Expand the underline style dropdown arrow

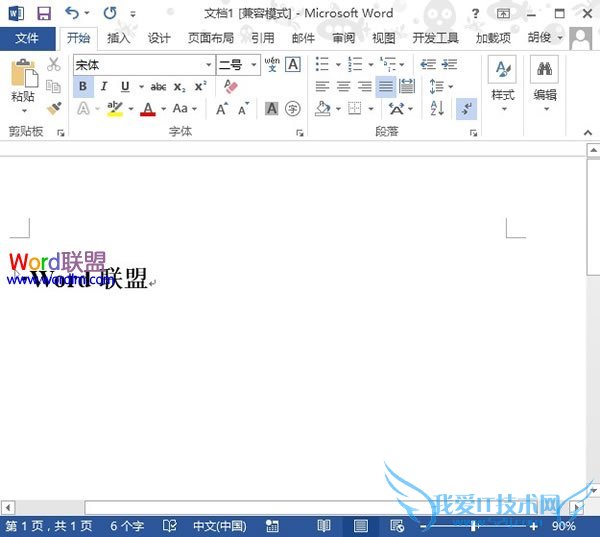click(x=141, y=87)
